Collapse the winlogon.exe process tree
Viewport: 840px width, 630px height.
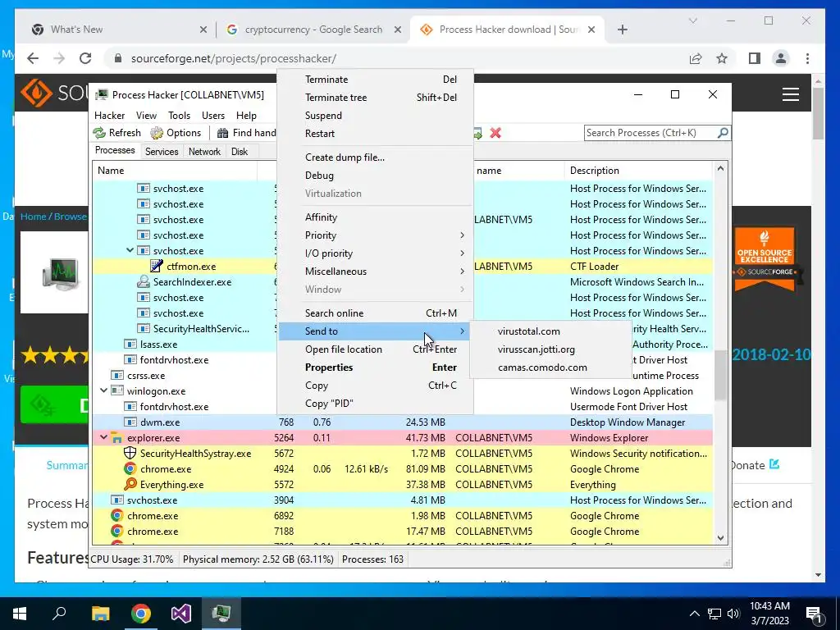click(x=103, y=390)
